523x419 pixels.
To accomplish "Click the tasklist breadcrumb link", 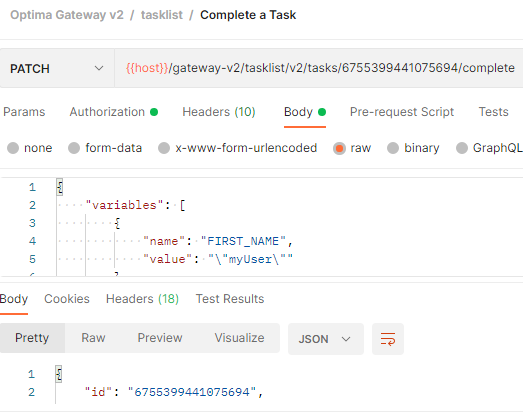I will pyautogui.click(x=162, y=15).
